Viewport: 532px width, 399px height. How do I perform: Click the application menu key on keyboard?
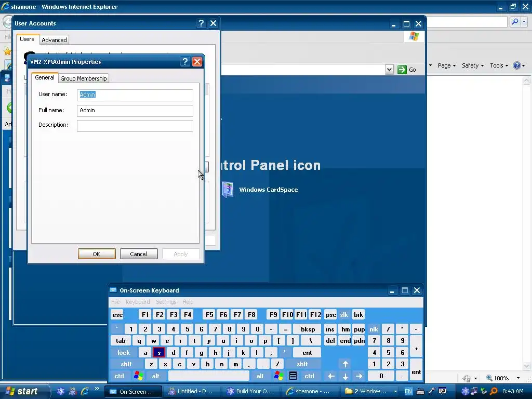pyautogui.click(x=293, y=376)
